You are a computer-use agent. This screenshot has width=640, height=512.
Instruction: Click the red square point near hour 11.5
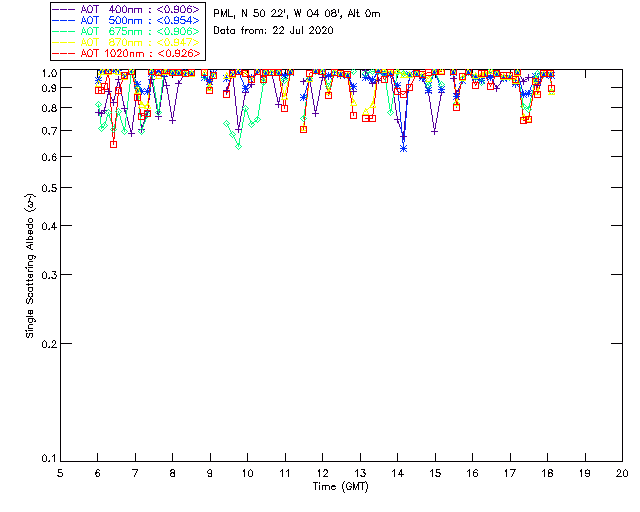pos(303,129)
